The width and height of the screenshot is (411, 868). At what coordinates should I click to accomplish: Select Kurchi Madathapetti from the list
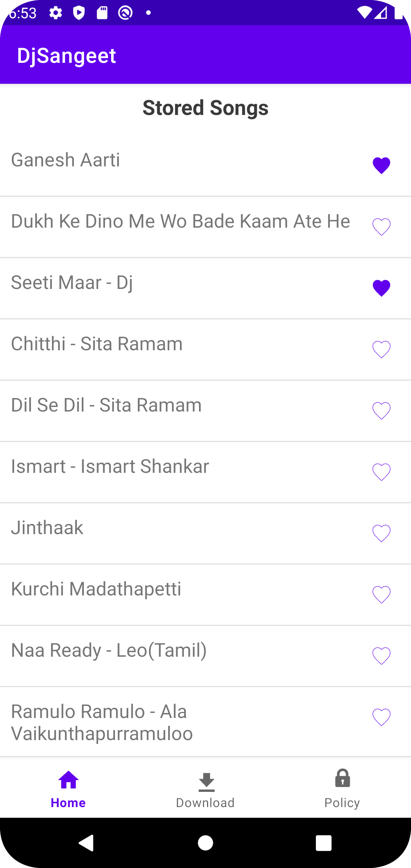click(x=96, y=589)
